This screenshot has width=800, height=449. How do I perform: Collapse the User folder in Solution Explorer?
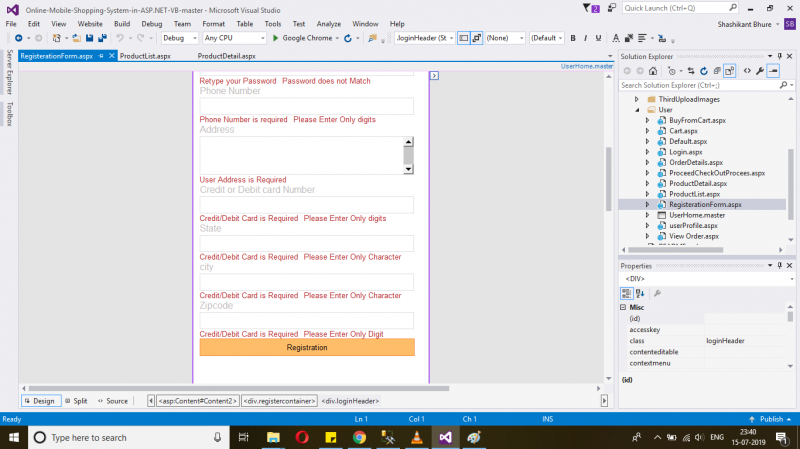(637, 110)
